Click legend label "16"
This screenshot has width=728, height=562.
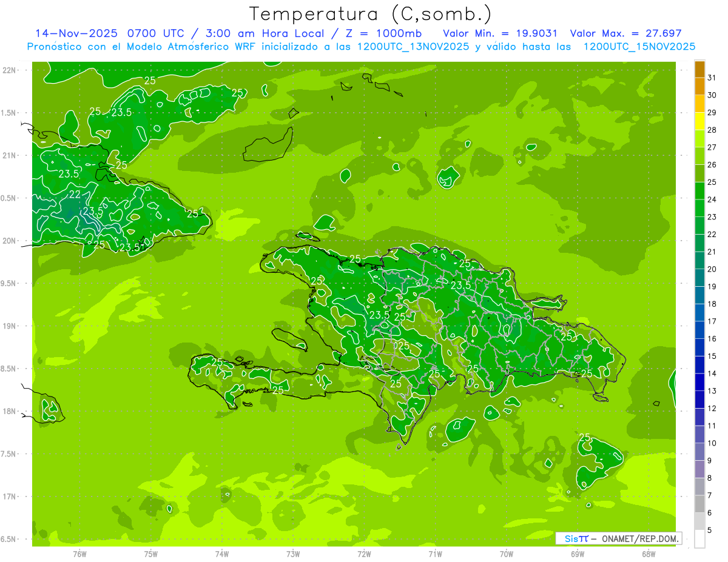[x=712, y=338]
